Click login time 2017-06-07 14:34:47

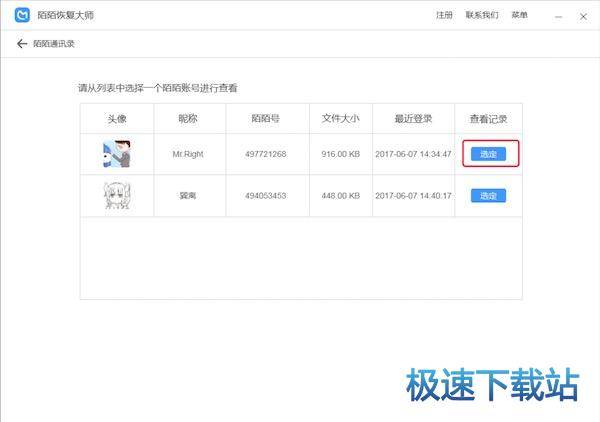(x=413, y=154)
